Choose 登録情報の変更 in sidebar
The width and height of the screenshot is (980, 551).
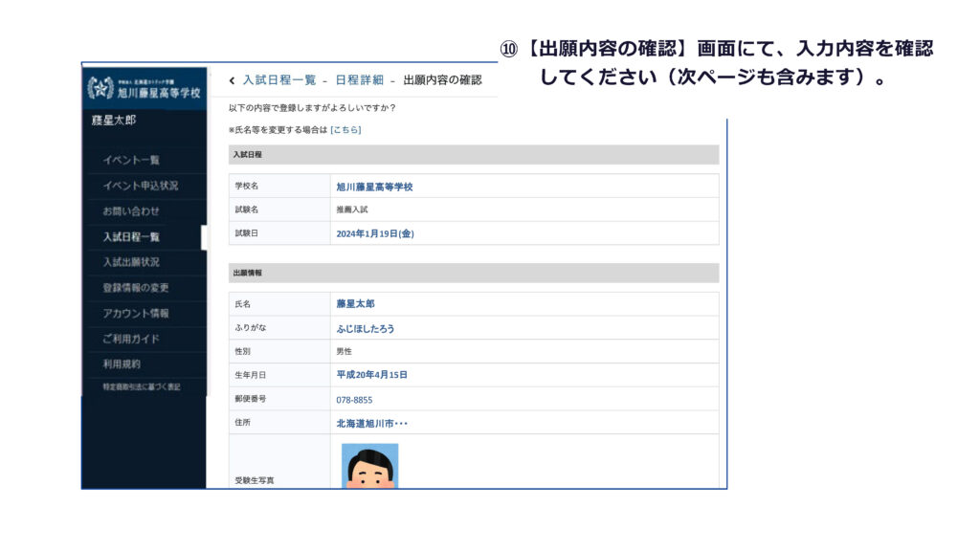pyautogui.click(x=135, y=288)
